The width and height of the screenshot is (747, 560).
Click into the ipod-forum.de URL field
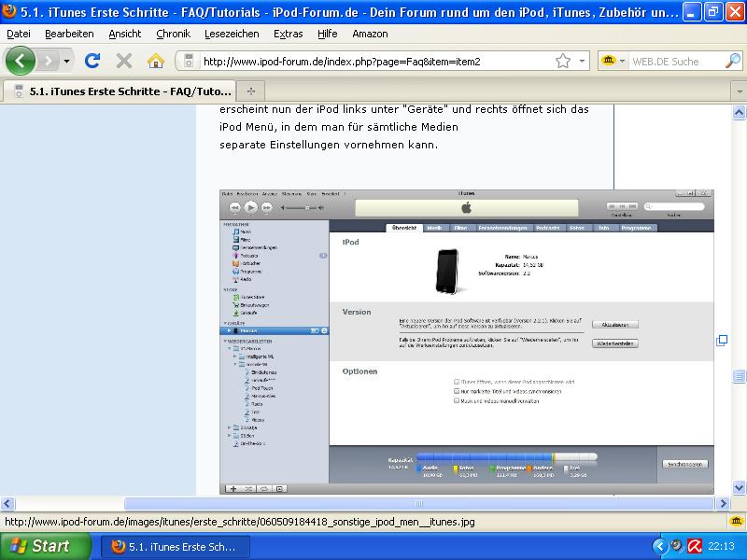376,61
